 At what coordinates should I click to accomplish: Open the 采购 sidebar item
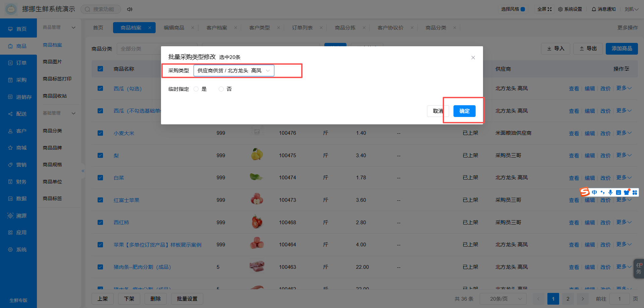click(18, 80)
